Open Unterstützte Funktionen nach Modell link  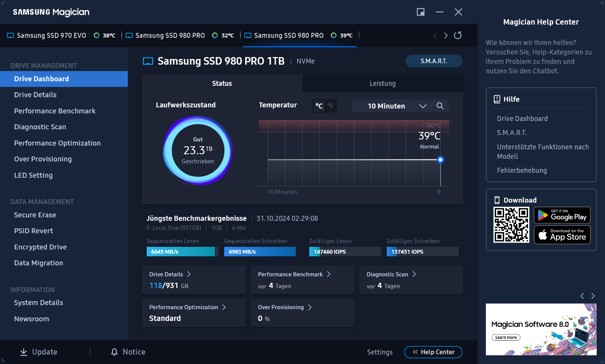(x=543, y=152)
